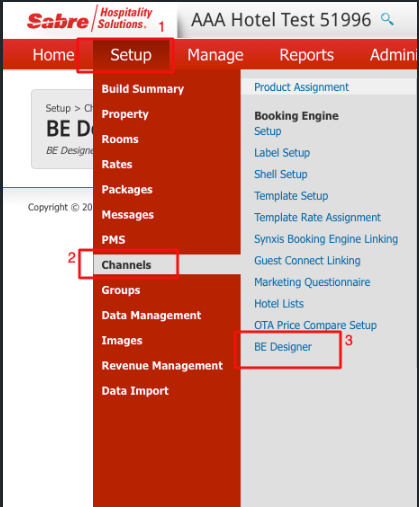Open the Setup menu
Screen dimensions: 419x507
click(x=131, y=55)
